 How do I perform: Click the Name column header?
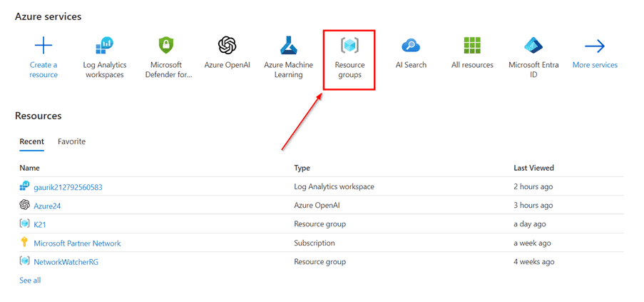click(x=29, y=168)
